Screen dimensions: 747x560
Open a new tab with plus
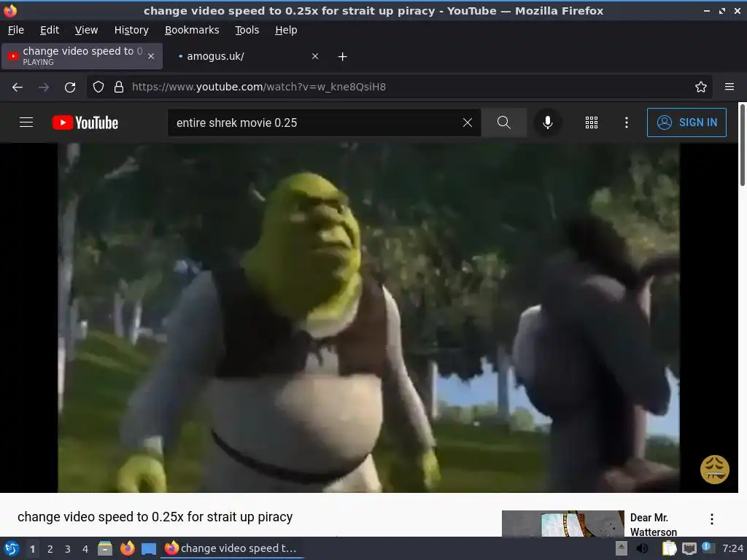click(x=343, y=57)
